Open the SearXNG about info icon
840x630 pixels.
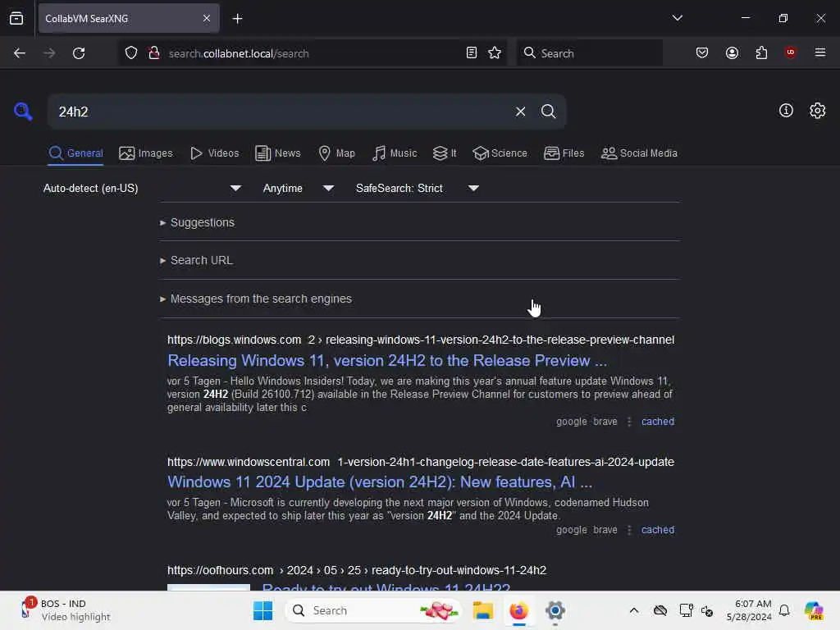(786, 111)
